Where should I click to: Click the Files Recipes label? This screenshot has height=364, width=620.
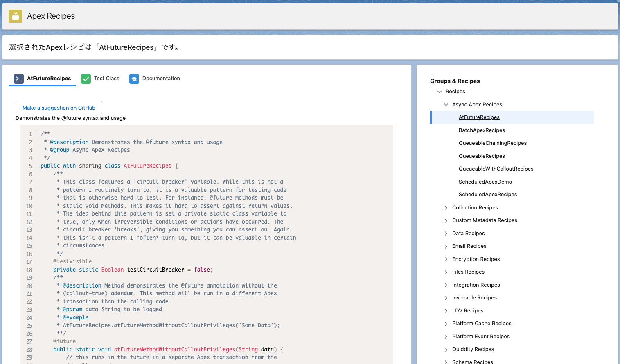468,272
